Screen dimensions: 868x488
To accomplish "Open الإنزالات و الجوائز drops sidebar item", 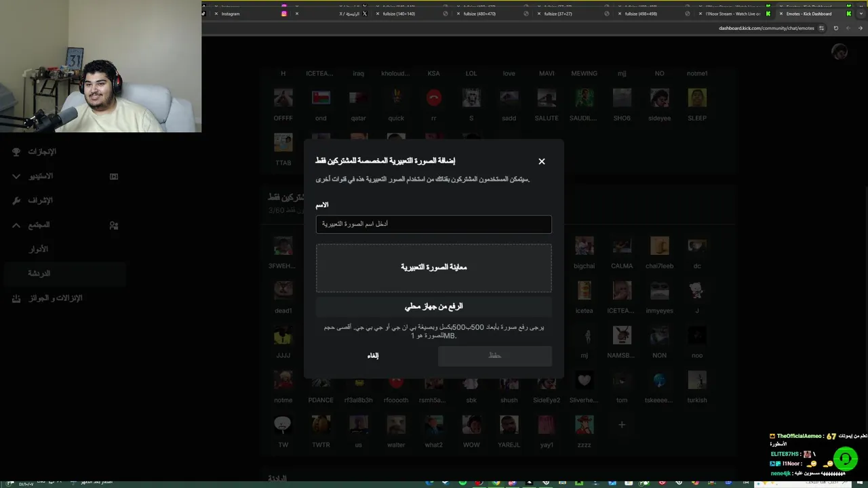I will [x=55, y=298].
